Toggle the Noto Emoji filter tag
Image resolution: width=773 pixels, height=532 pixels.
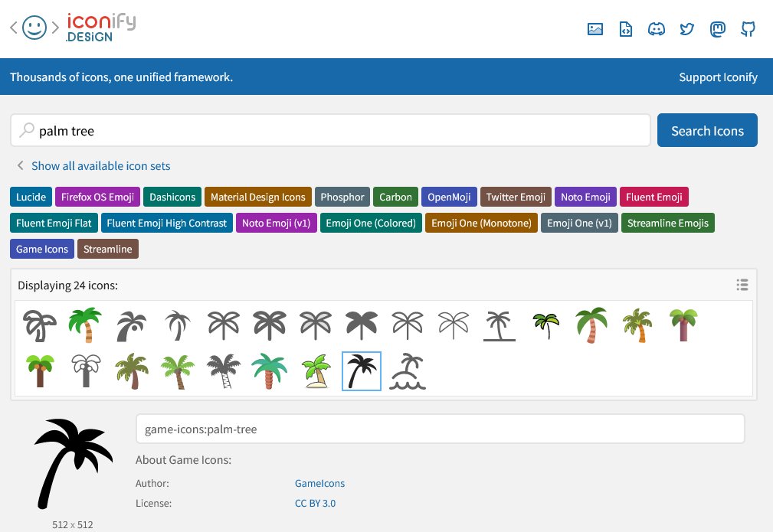(585, 197)
